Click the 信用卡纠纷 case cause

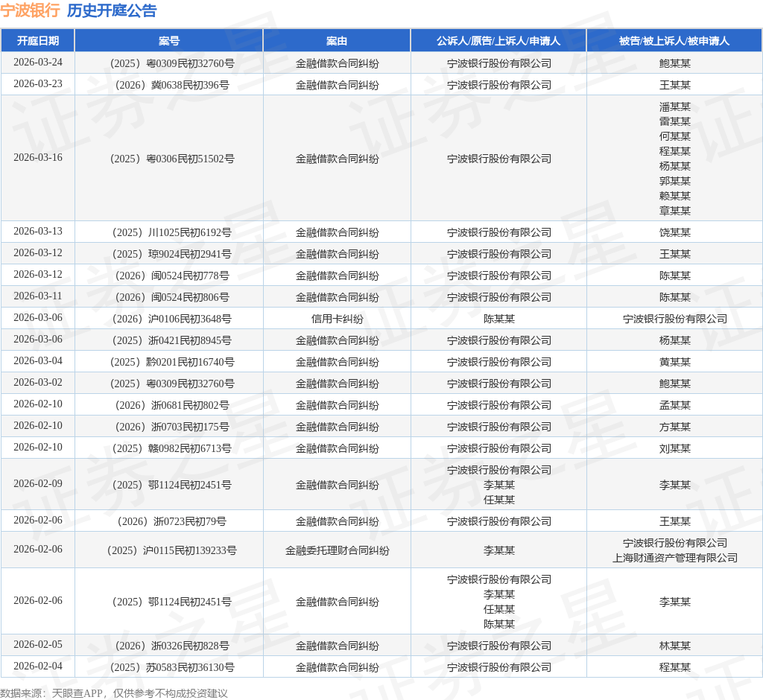click(x=338, y=319)
